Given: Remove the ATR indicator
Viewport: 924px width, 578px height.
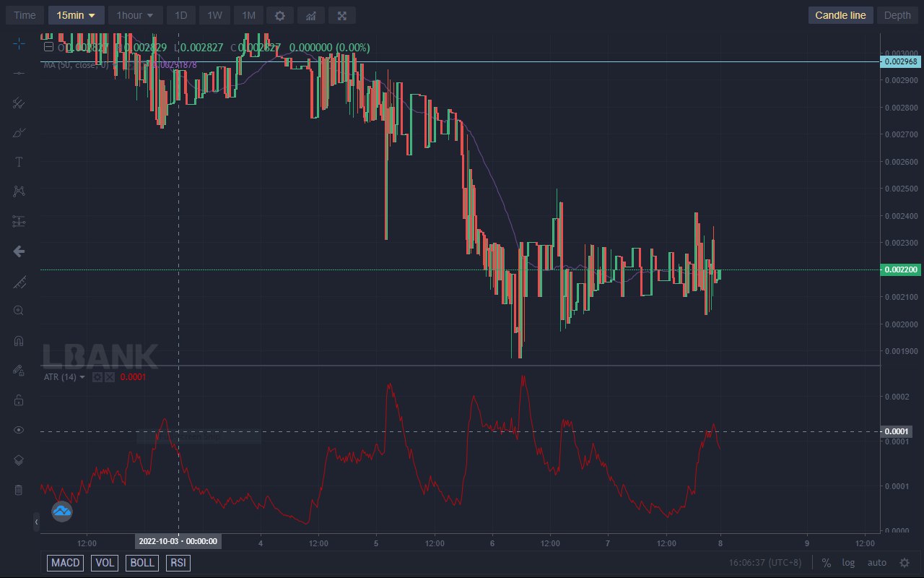Looking at the screenshot, I should (x=110, y=377).
